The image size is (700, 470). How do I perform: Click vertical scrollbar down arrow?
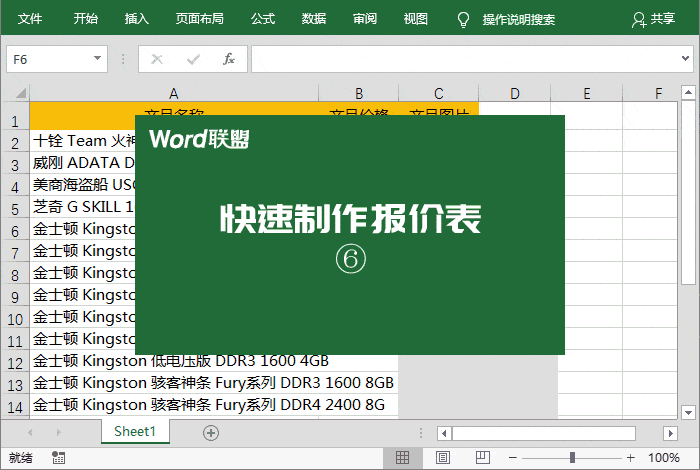[x=688, y=412]
